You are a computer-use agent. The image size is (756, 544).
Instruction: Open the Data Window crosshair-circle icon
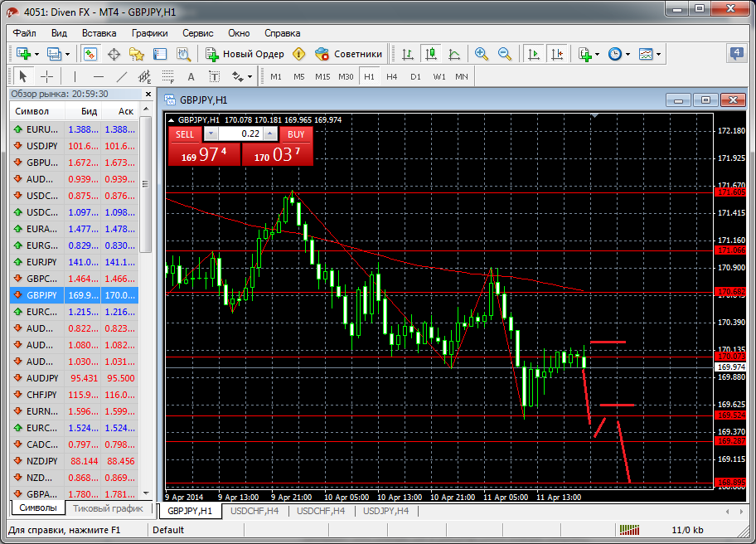click(x=114, y=54)
